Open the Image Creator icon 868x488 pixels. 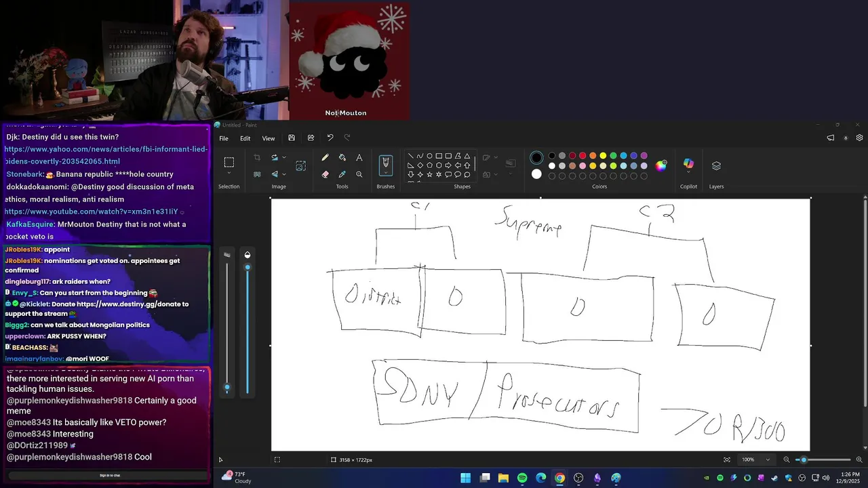tap(300, 165)
